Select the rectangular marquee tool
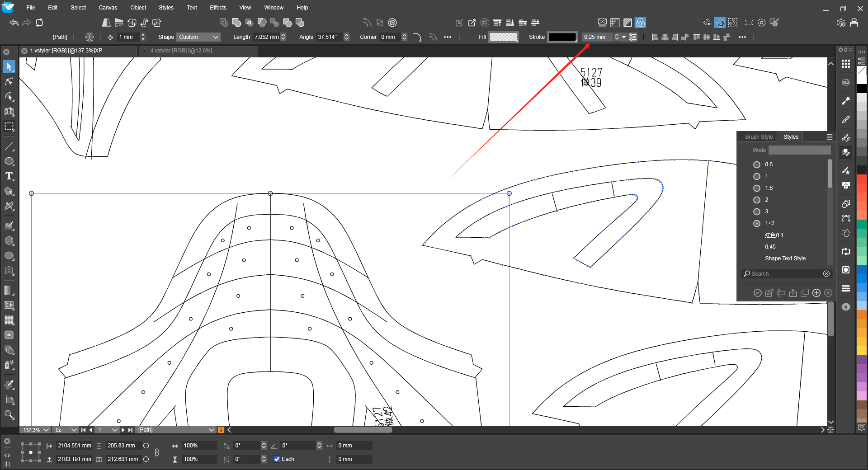 pos(9,127)
